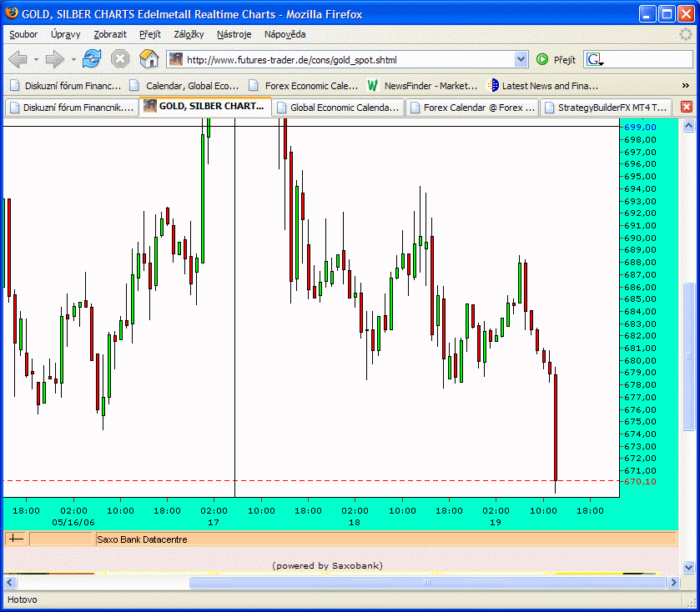Image resolution: width=700 pixels, height=612 pixels.
Task: Click the site favicon in address bar
Action: 176,59
